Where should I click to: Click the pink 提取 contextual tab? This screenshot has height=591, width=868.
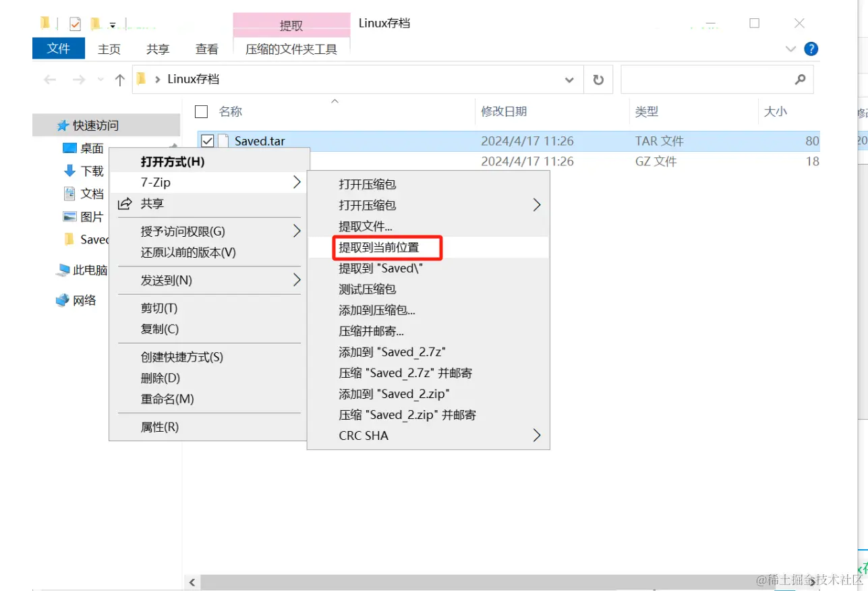pos(291,25)
